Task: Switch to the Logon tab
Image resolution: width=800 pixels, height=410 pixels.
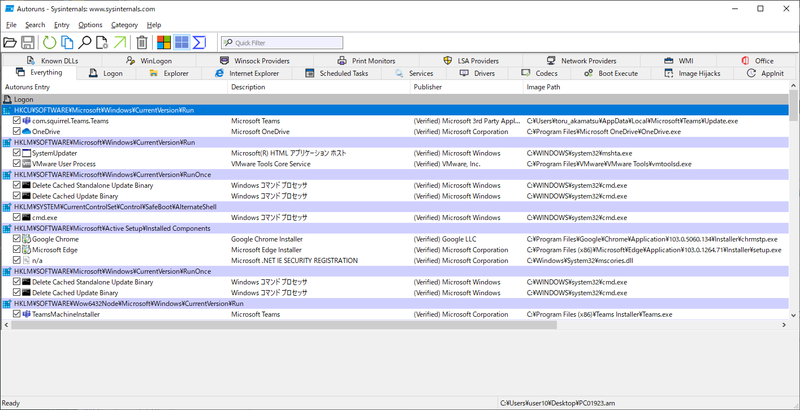Action: pos(106,73)
